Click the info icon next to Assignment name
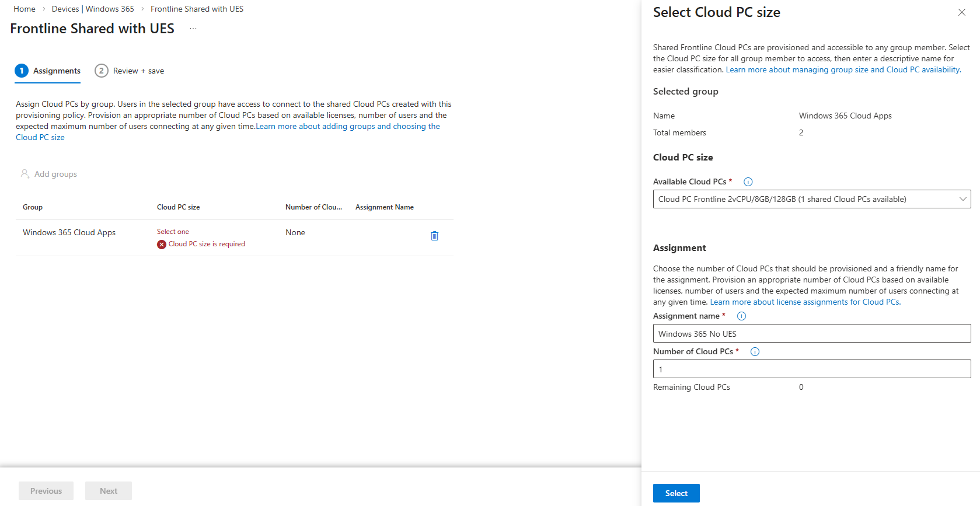Image resolution: width=980 pixels, height=506 pixels. (x=741, y=316)
